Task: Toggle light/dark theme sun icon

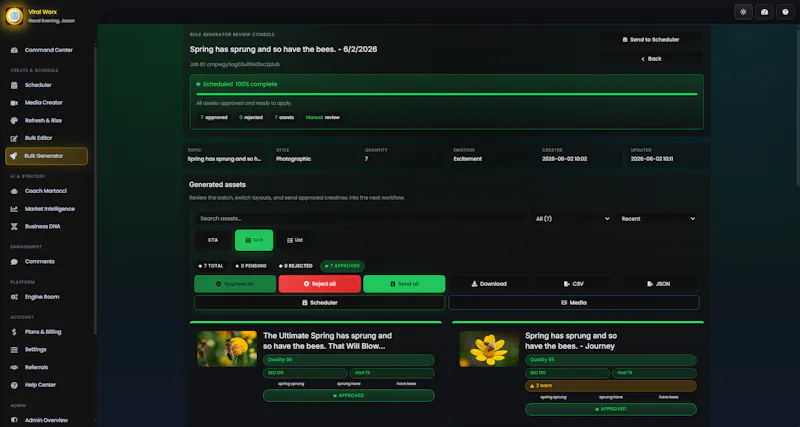Action: (x=743, y=12)
